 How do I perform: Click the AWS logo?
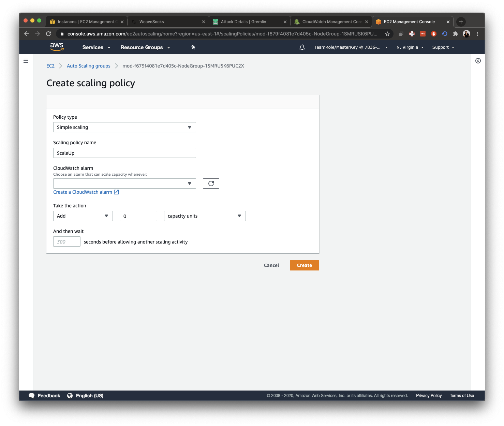coord(57,47)
